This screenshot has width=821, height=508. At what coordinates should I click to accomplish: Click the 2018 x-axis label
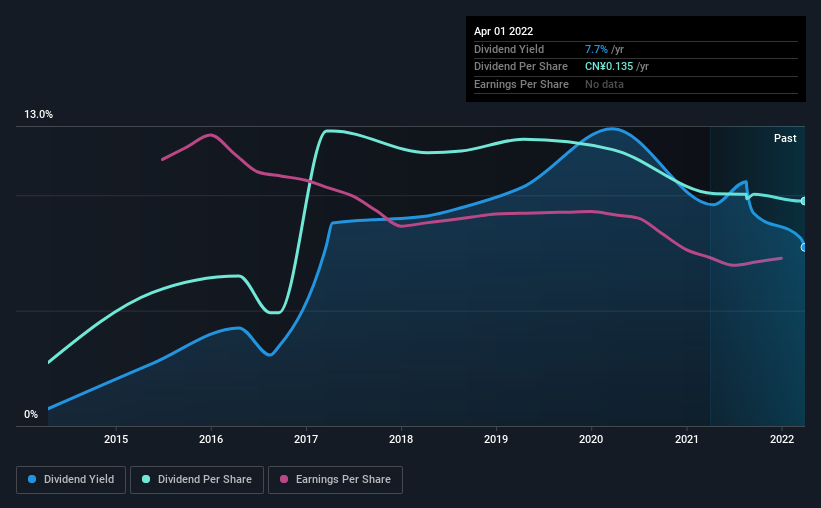401,439
